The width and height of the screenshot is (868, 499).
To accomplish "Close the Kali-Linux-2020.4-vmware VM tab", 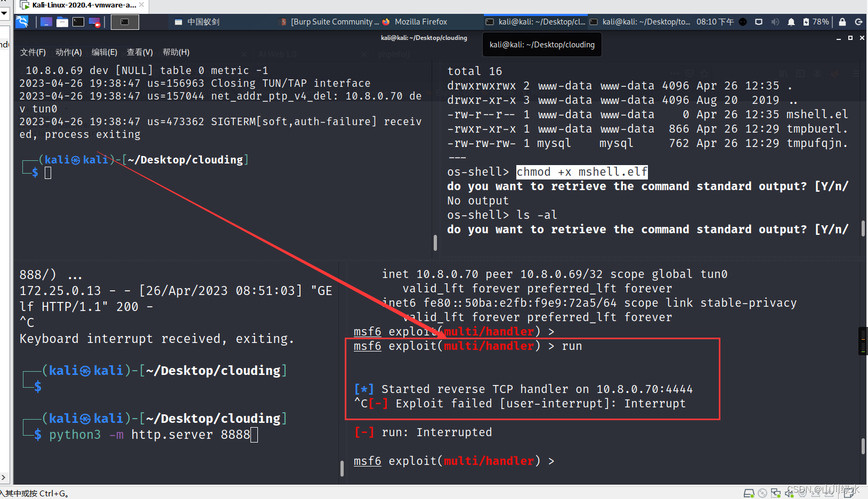I will tap(142, 5).
